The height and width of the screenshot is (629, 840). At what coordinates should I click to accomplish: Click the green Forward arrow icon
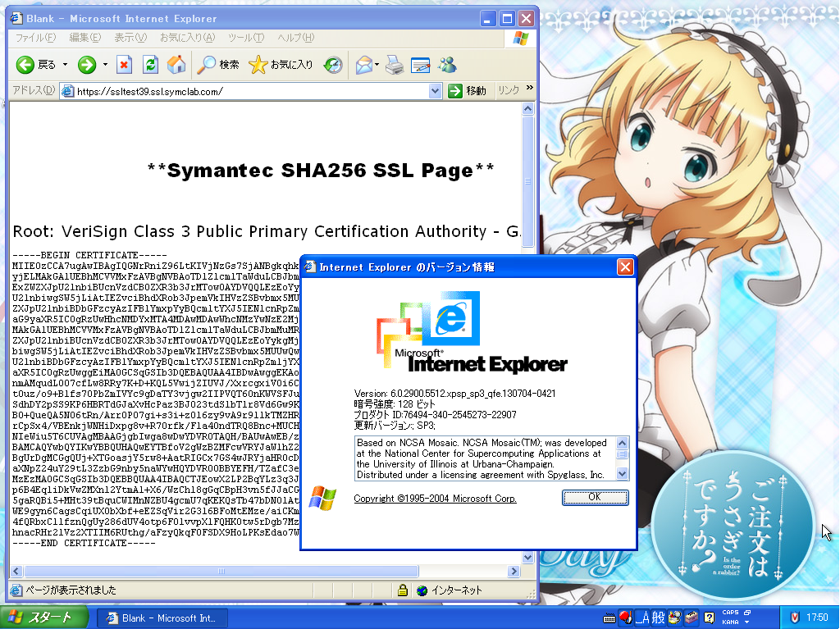[x=87, y=65]
